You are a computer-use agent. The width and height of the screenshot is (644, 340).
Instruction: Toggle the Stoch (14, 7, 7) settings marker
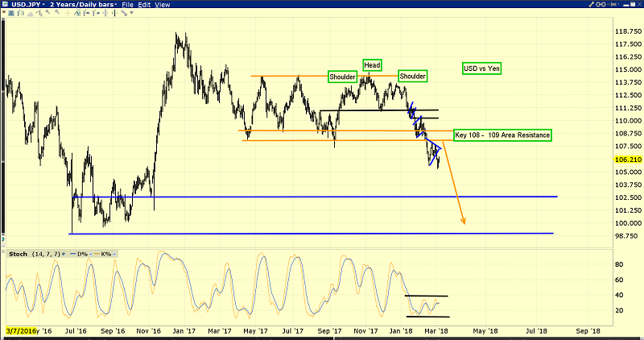64,254
